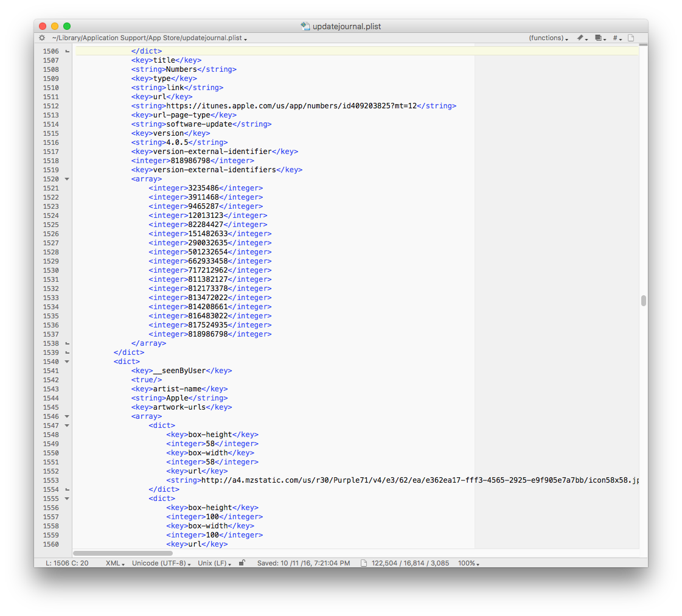Collapse the dict fold at line 1555
Screen dimensions: 682x616
[x=67, y=499]
